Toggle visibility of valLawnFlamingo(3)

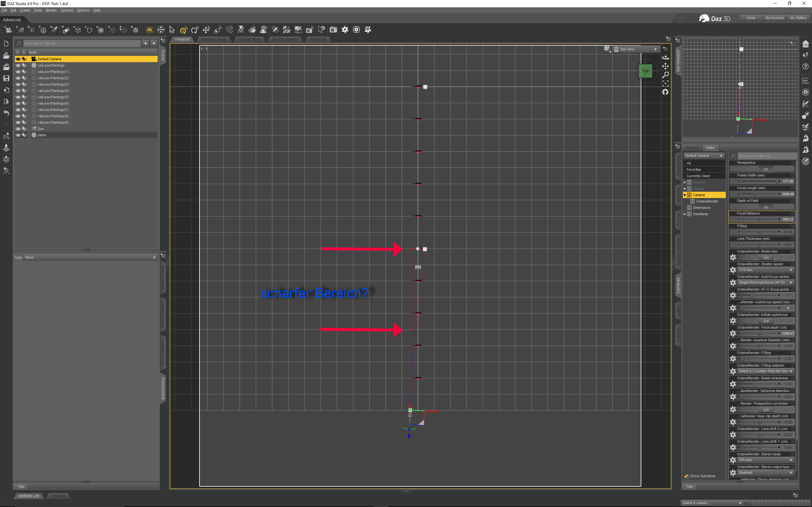[x=18, y=84]
